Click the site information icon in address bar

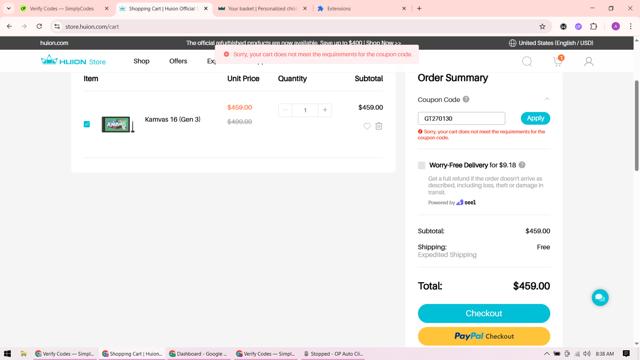(57, 27)
